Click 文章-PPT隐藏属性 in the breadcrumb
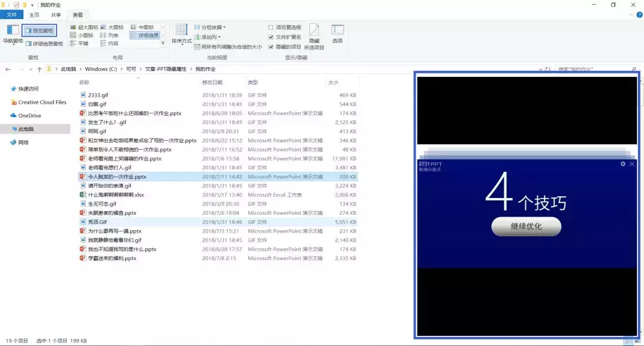Image resolution: width=644 pixels, height=346 pixels. 166,69
